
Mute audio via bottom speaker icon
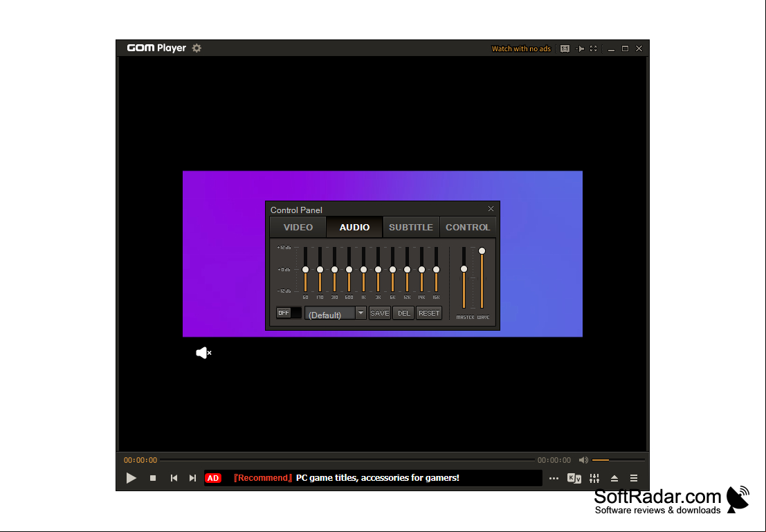tap(583, 459)
